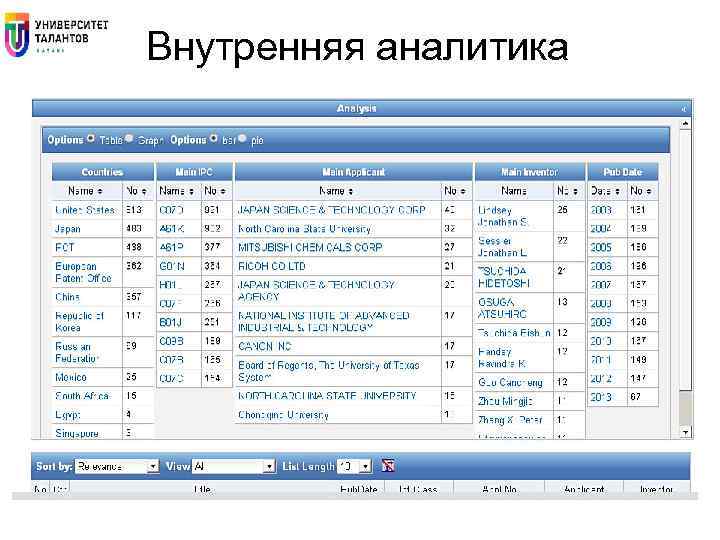
Task: Open the A61K IPC code link
Action: [172, 229]
